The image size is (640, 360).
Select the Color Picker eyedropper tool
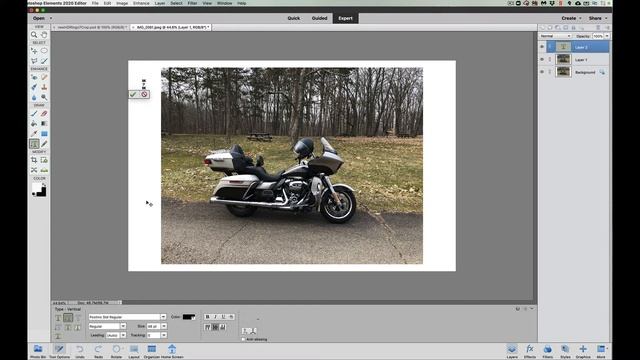click(34, 133)
